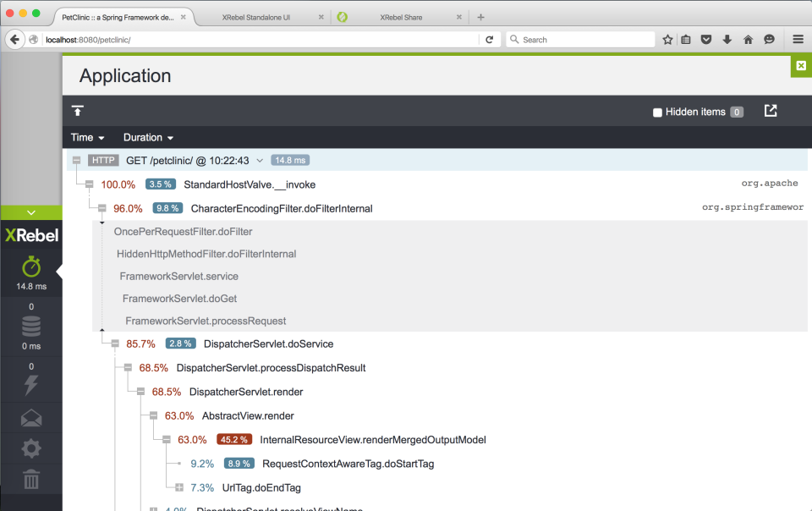Image resolution: width=812 pixels, height=511 pixels.
Task: Hide the DispatcherServlet.doService entry
Action: pyautogui.click(x=113, y=343)
